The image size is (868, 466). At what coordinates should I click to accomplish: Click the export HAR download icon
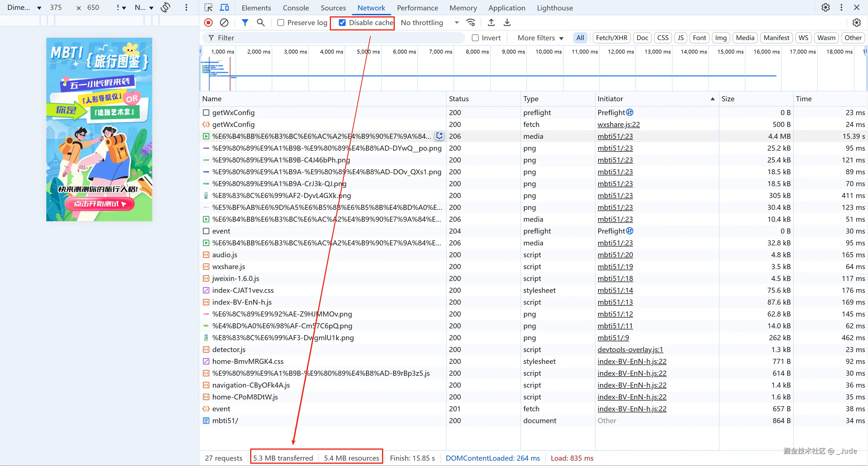(507, 23)
